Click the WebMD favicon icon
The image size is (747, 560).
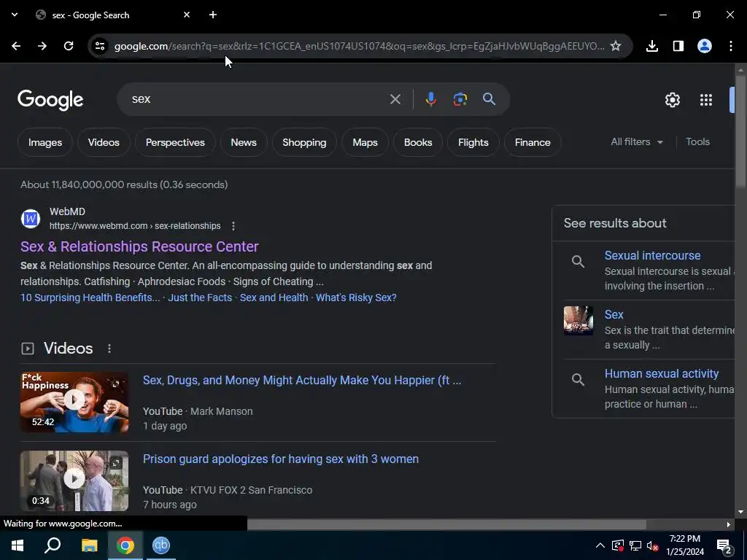point(31,219)
